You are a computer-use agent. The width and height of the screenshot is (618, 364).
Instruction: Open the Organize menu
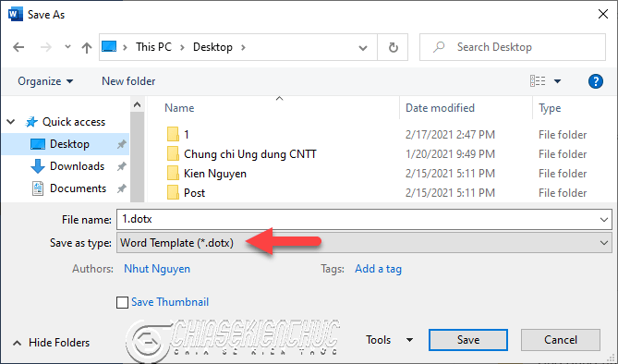pyautogui.click(x=45, y=81)
